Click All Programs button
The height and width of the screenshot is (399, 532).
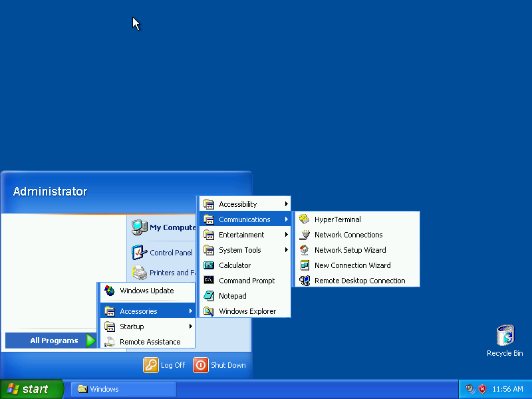[51, 340]
